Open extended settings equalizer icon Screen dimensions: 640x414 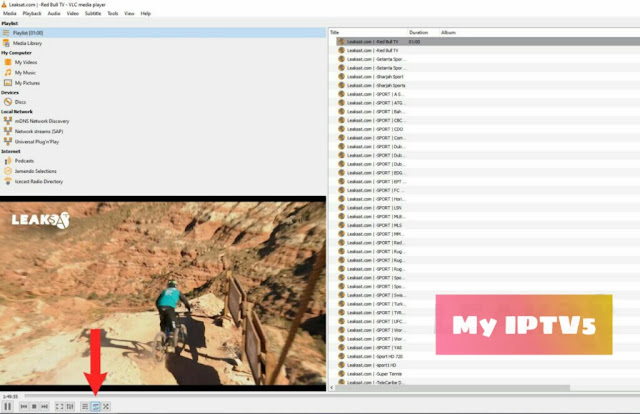(70, 407)
